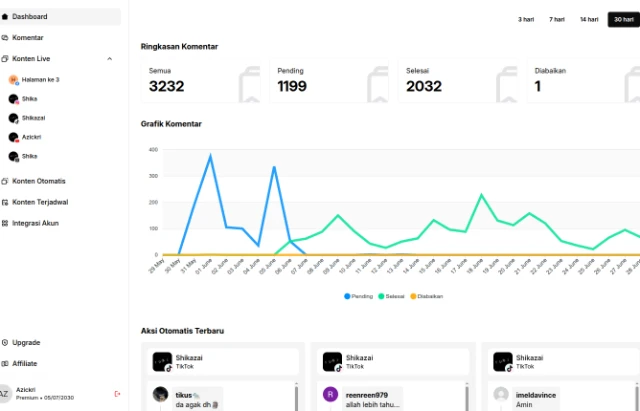Click the Affiliate icon in sidebar
The width and height of the screenshot is (640, 411).
[6, 363]
